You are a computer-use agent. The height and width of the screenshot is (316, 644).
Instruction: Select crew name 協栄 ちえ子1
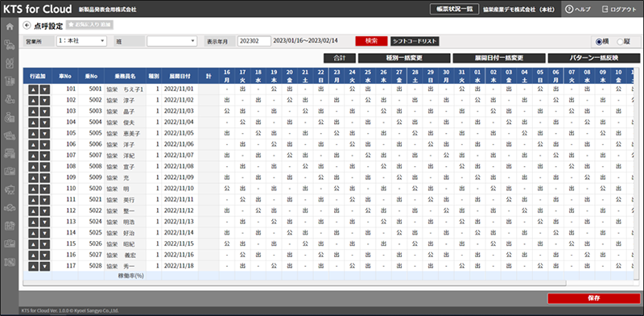click(126, 89)
